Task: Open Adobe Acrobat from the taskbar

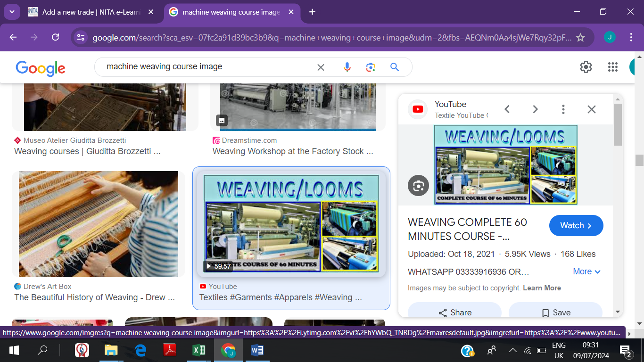Action: [170, 350]
